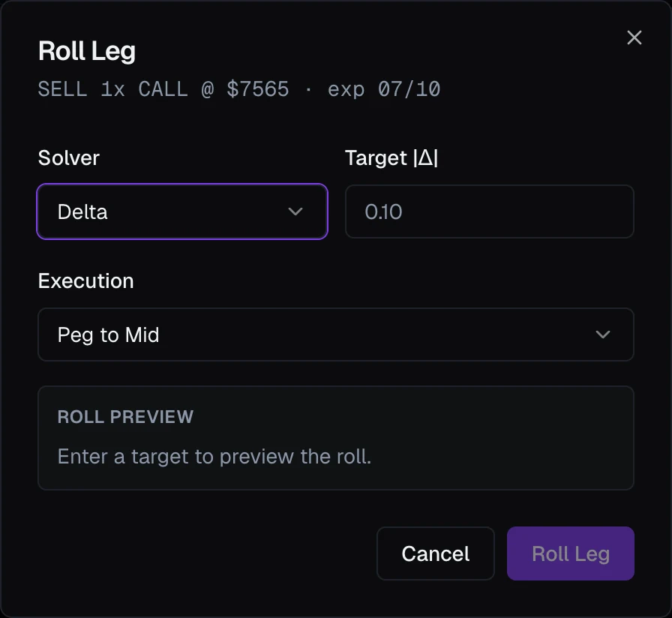Expand the Execution dropdown

pyautogui.click(x=335, y=334)
